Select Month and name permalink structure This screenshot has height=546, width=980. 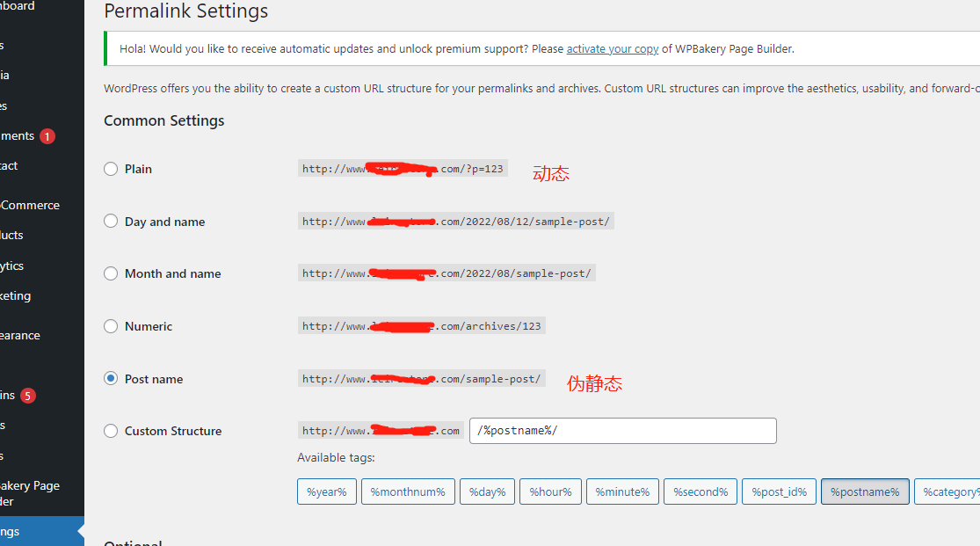111,273
